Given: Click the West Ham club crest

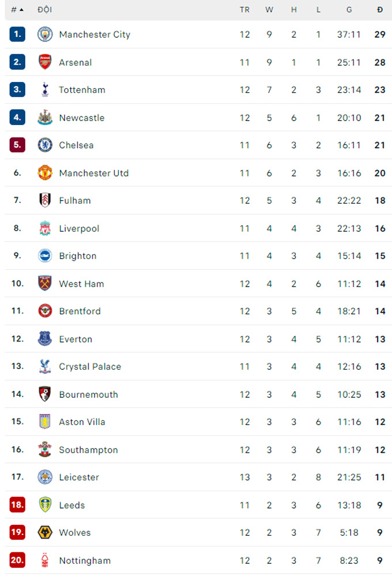Looking at the screenshot, I should [45, 284].
